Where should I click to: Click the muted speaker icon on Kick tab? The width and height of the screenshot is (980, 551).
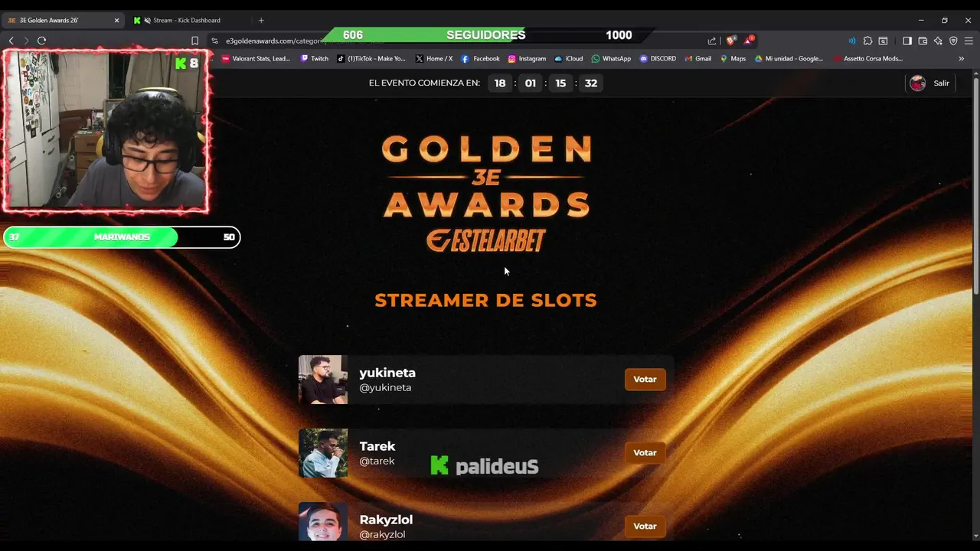tap(147, 20)
